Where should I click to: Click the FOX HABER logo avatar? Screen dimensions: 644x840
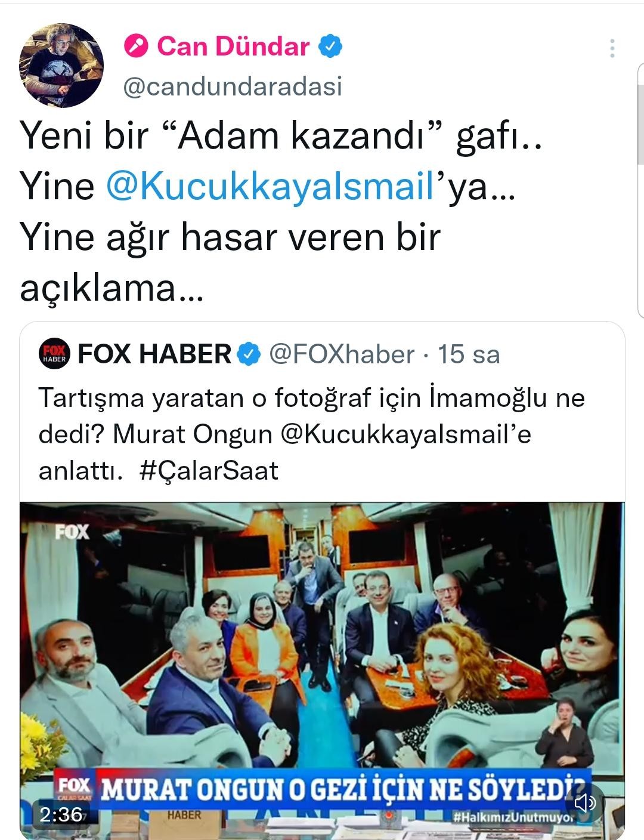(55, 354)
